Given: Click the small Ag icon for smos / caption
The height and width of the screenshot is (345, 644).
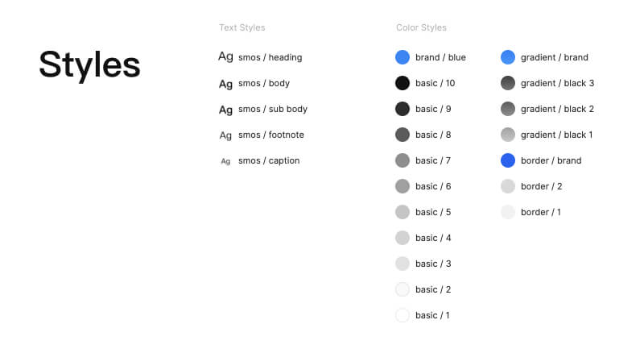Looking at the screenshot, I should tap(225, 160).
